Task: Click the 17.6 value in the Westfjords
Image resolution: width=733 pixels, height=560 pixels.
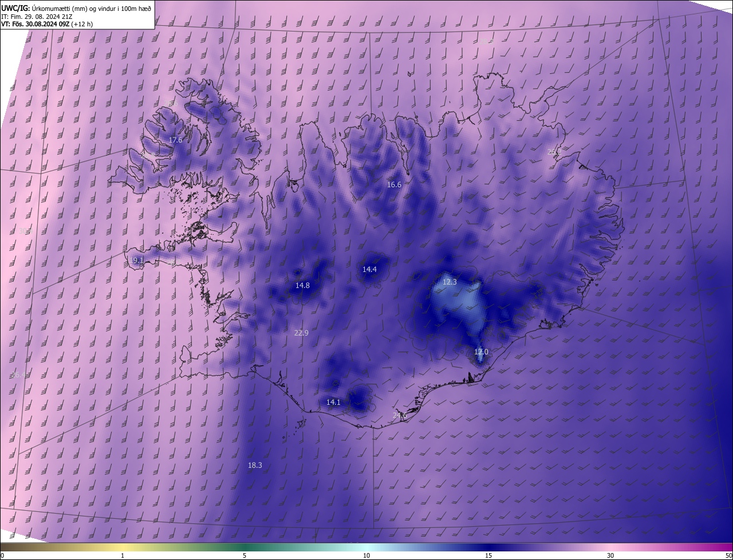Action: [175, 140]
